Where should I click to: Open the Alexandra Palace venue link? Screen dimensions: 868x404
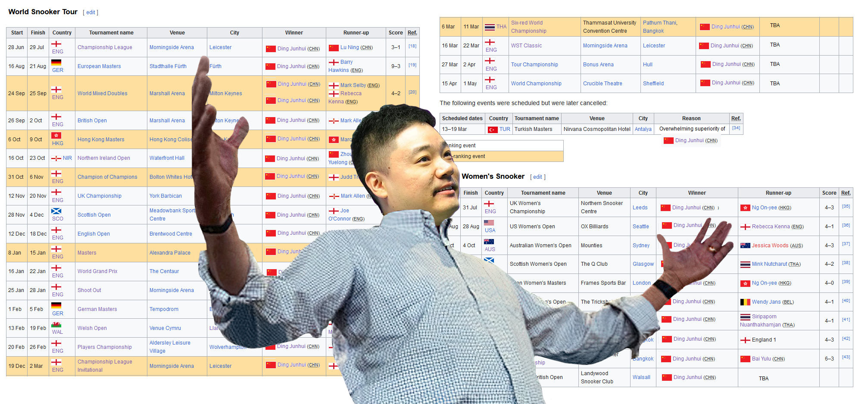(170, 253)
